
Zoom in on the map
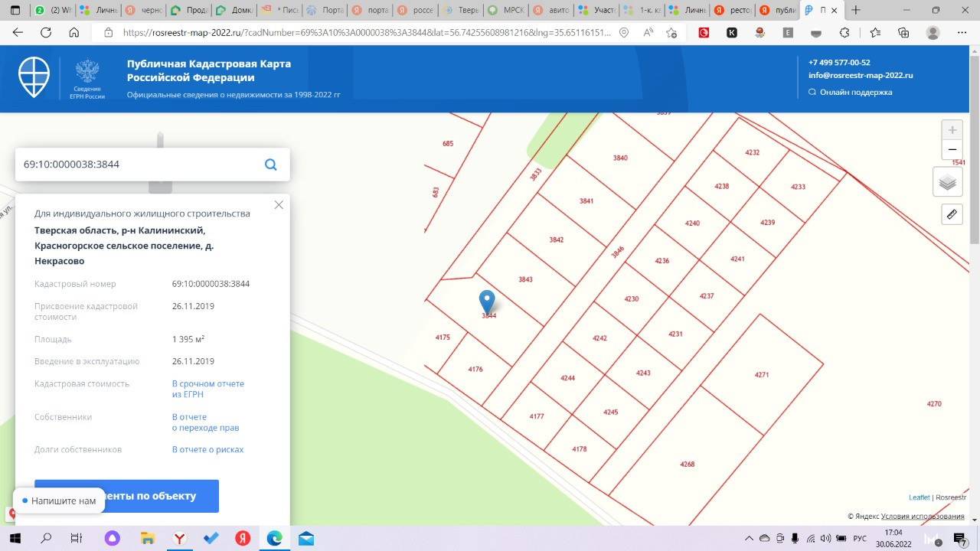[952, 130]
